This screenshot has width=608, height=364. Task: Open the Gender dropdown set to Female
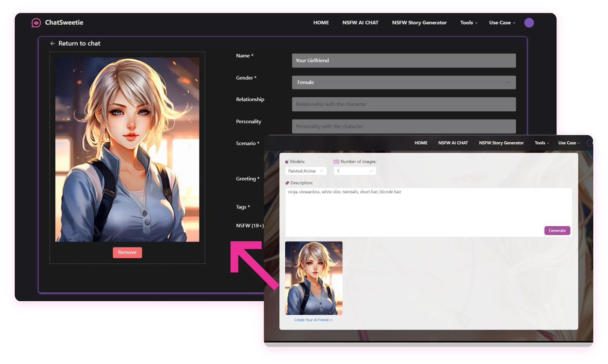tap(404, 82)
